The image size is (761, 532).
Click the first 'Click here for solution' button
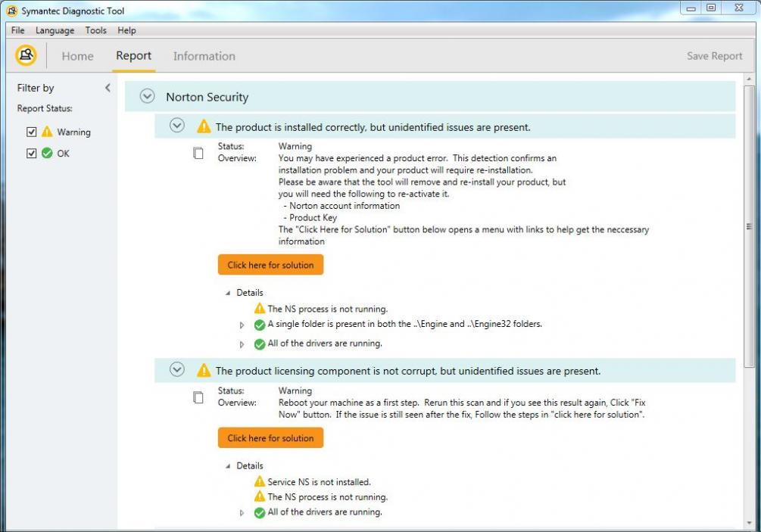(270, 264)
